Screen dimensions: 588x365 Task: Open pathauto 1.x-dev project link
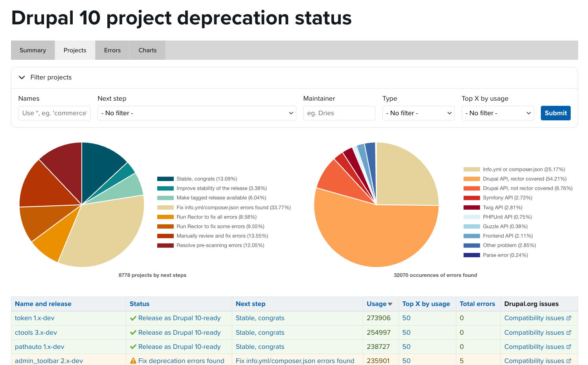pyautogui.click(x=39, y=347)
